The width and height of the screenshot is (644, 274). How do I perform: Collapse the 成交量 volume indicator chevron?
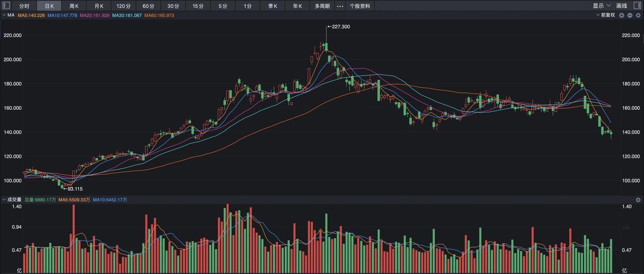(4, 200)
